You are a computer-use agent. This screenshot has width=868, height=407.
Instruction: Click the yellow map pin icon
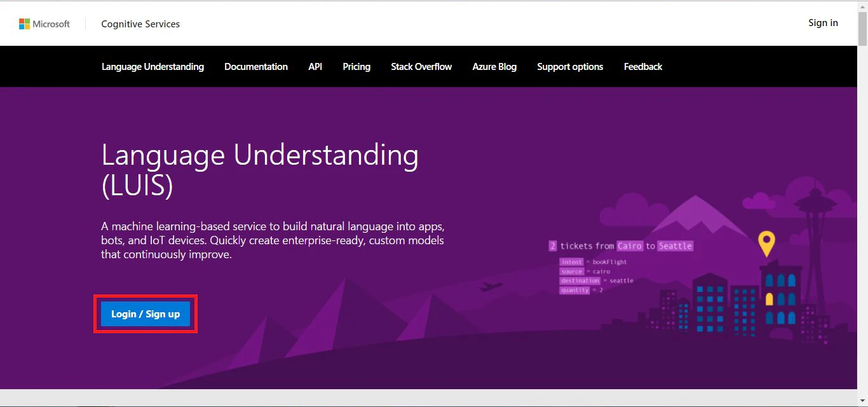coord(767,244)
